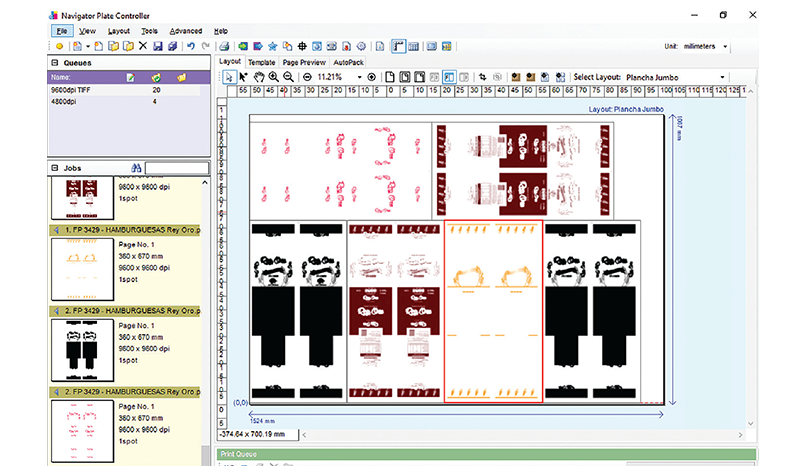
Task: Collapse the Queues panel
Action: 55,63
